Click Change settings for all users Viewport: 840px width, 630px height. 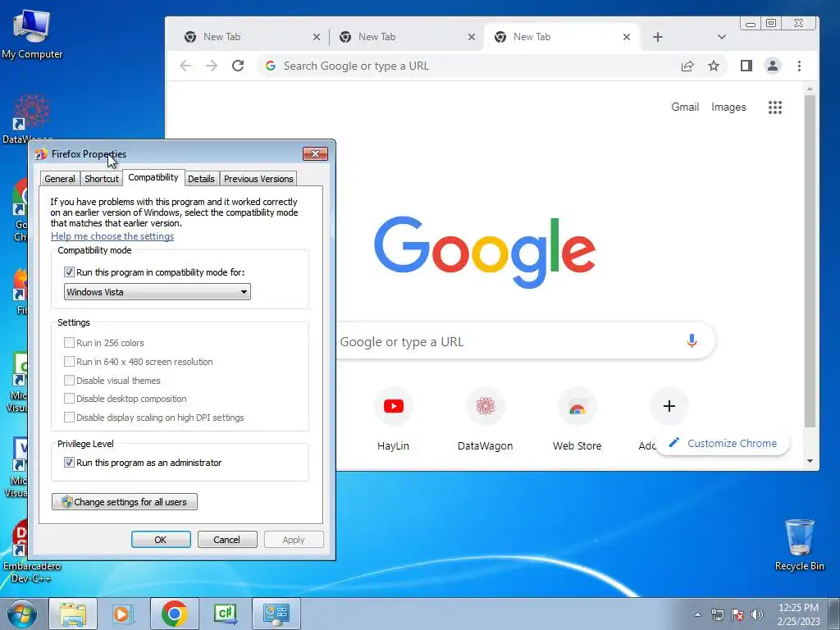[x=125, y=502]
